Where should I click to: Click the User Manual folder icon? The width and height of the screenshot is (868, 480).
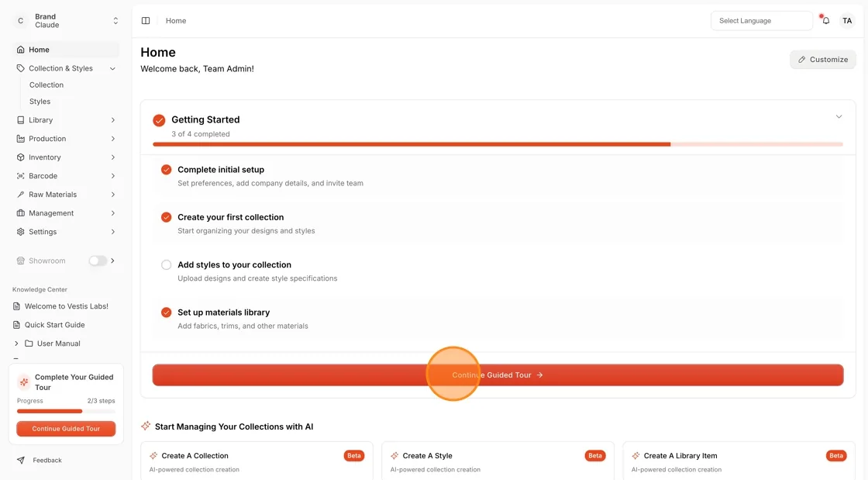pos(29,344)
